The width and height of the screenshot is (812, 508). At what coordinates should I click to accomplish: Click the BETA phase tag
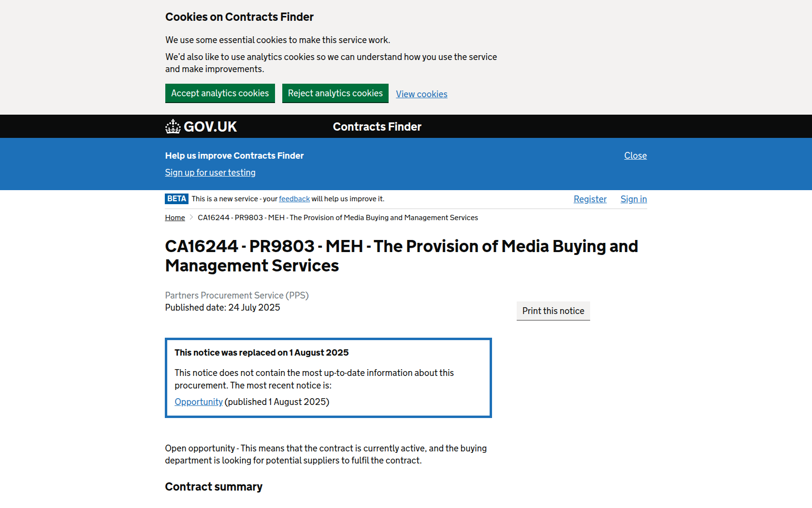pos(176,199)
